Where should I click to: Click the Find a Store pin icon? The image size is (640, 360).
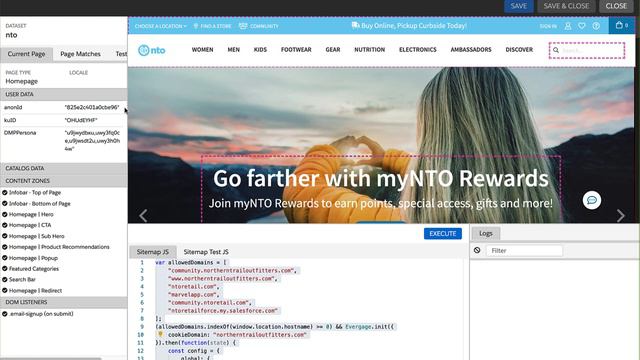pos(196,26)
